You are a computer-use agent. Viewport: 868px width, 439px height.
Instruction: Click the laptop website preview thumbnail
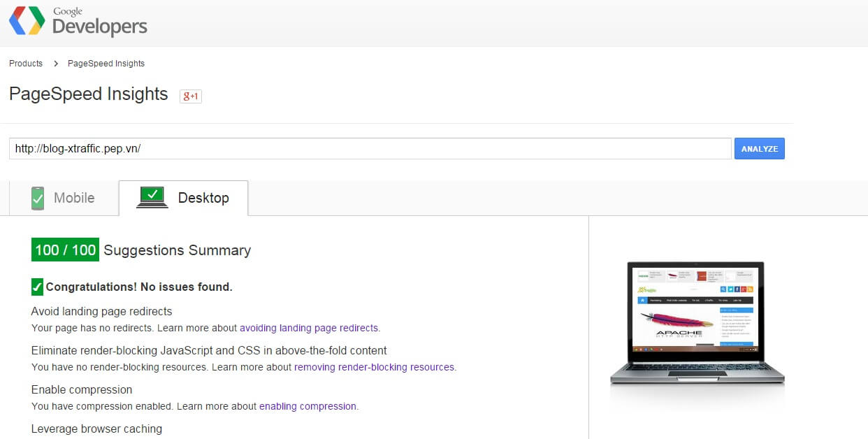pos(697,324)
